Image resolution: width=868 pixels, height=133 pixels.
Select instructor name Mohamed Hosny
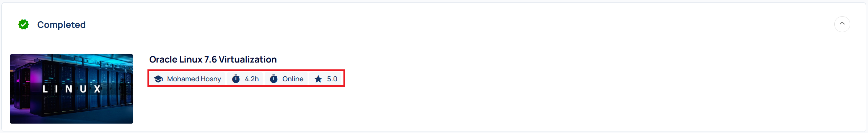click(194, 79)
